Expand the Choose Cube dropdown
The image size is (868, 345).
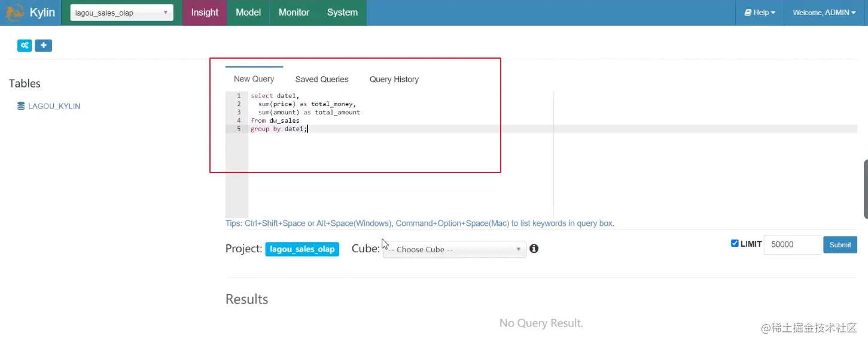455,249
